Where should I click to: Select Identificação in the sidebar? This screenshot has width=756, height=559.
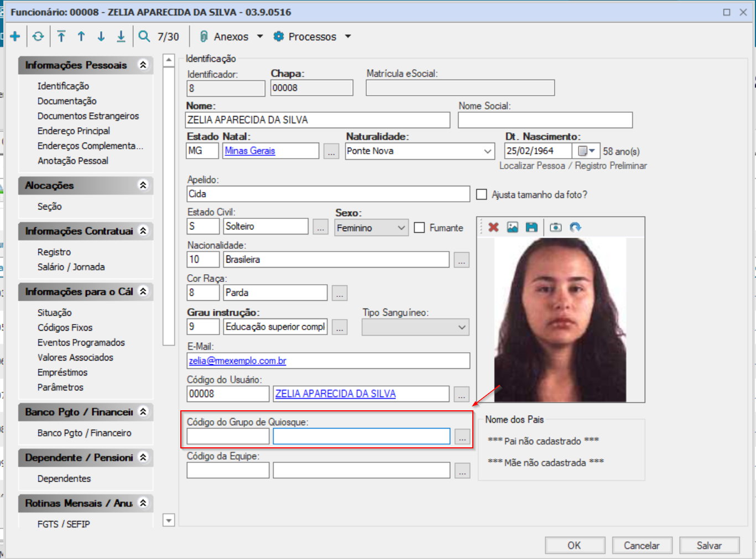pos(63,86)
